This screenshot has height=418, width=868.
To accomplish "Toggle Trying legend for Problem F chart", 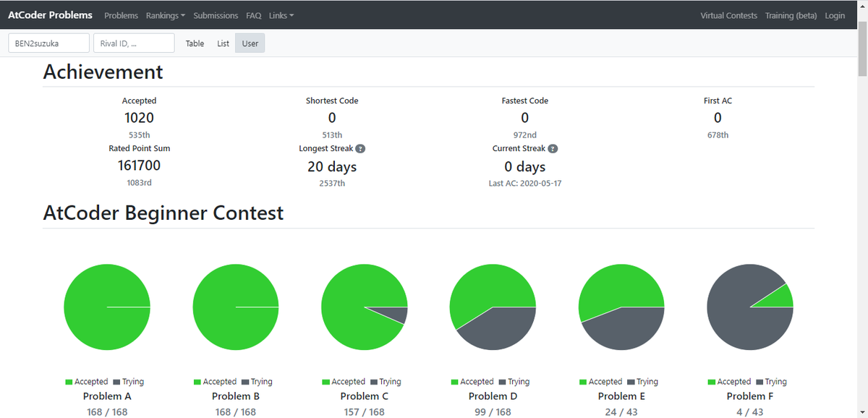I will coord(771,382).
